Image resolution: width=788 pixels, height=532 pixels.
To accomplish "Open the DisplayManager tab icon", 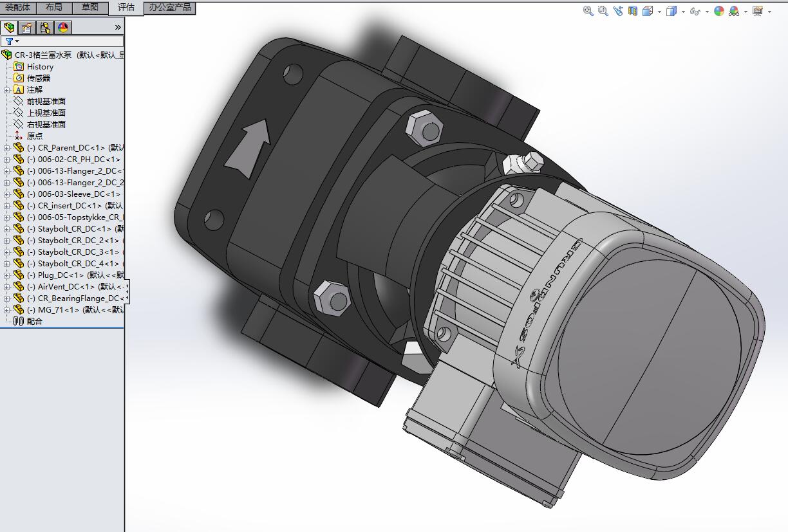I will pos(63,28).
